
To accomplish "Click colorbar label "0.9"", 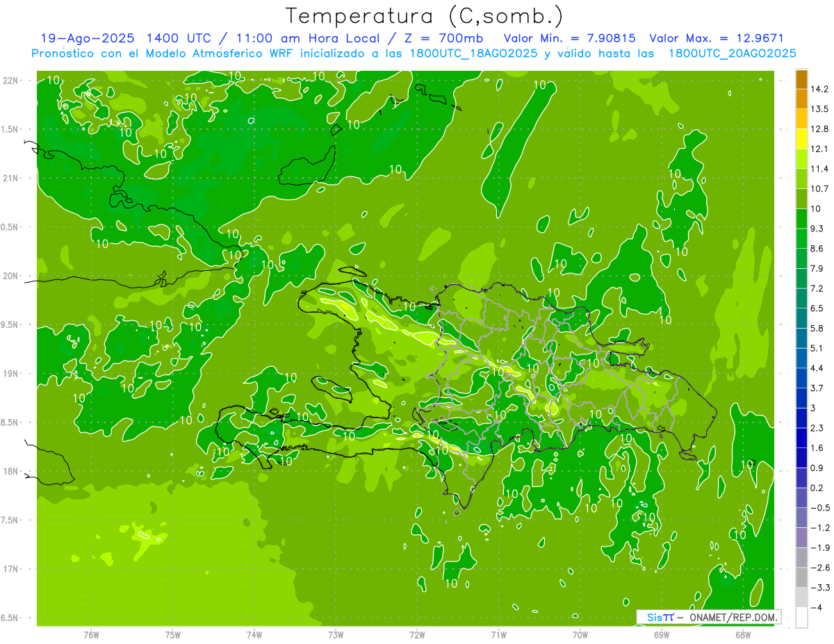I will tap(817, 468).
